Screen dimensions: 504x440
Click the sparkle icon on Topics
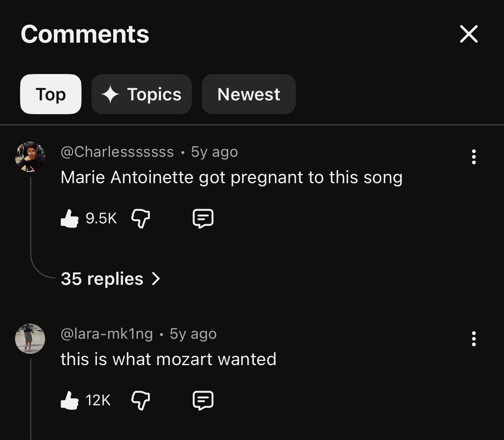(x=110, y=94)
